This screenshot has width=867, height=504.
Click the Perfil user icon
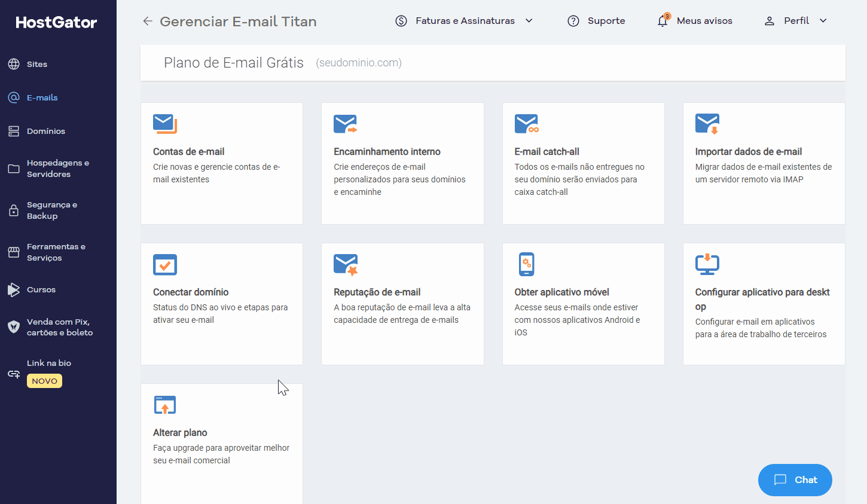point(770,21)
